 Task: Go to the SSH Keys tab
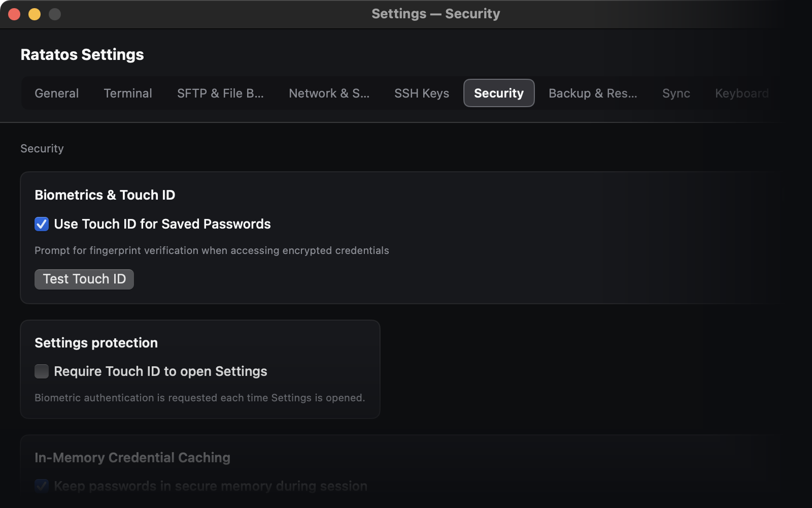pyautogui.click(x=422, y=93)
